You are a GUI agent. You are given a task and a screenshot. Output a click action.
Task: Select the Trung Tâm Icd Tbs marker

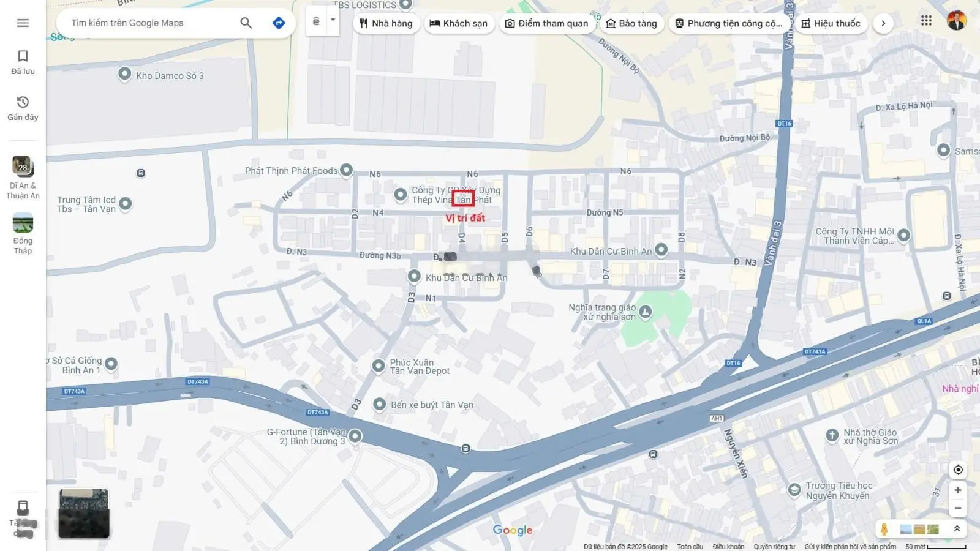[126, 203]
